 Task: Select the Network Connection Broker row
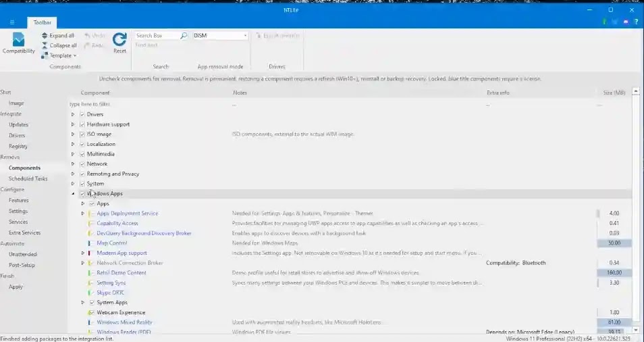(350, 263)
